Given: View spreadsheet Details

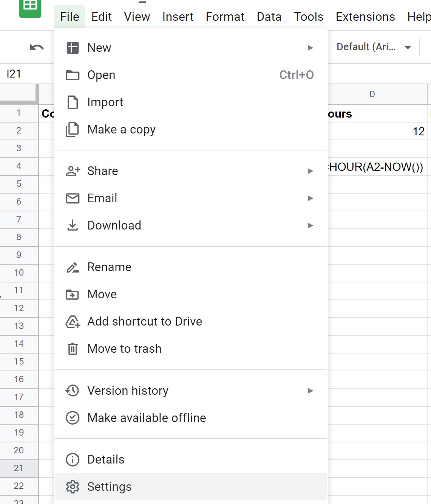Looking at the screenshot, I should click(x=105, y=459).
